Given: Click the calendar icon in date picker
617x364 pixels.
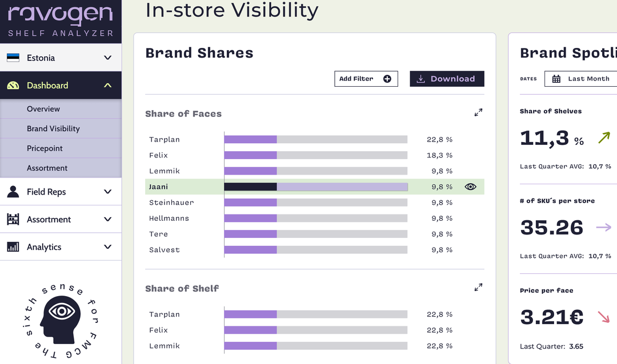Looking at the screenshot, I should coord(556,79).
